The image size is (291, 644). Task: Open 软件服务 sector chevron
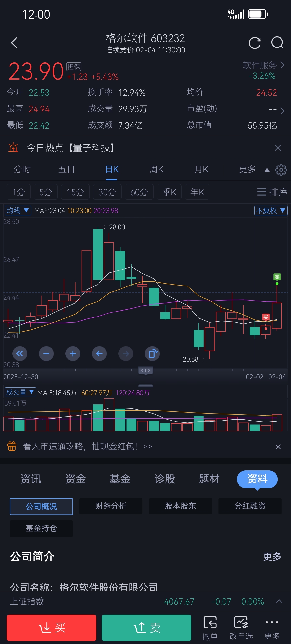click(282, 65)
